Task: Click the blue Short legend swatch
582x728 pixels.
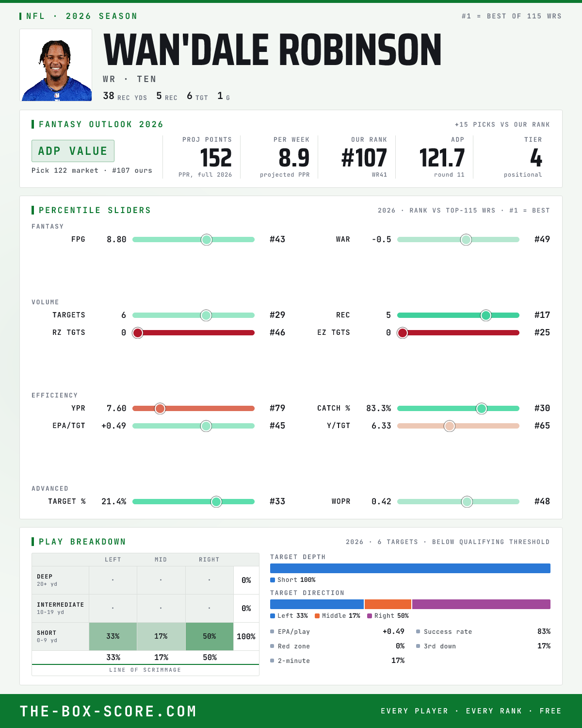Action: (x=273, y=580)
